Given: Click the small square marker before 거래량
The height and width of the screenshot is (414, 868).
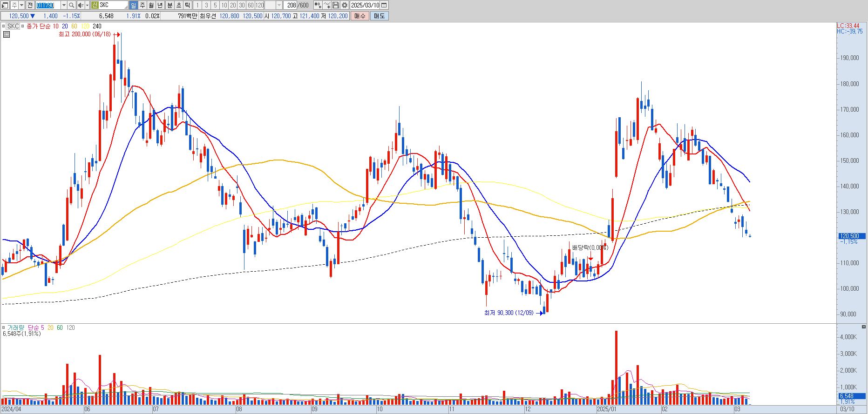Looking at the screenshot, I should click(4, 327).
